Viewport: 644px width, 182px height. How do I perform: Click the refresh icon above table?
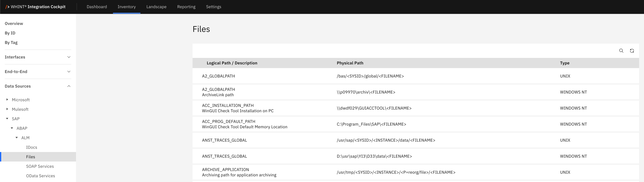tap(632, 51)
